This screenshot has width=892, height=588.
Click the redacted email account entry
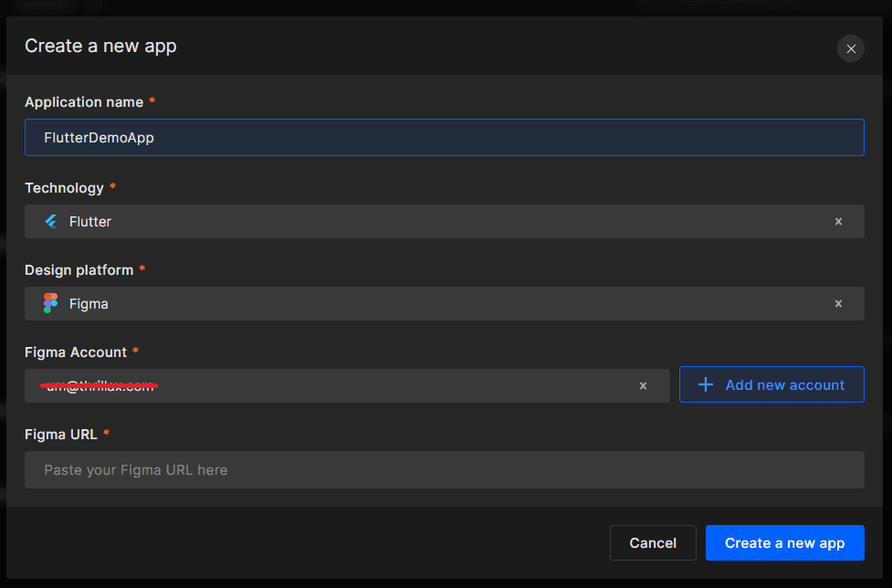click(x=98, y=385)
